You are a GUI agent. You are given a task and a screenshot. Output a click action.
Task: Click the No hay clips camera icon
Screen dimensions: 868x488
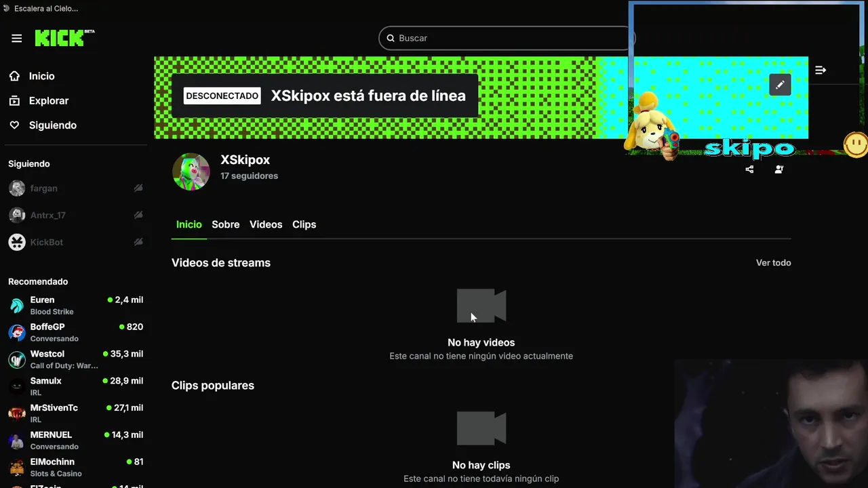coord(481,428)
